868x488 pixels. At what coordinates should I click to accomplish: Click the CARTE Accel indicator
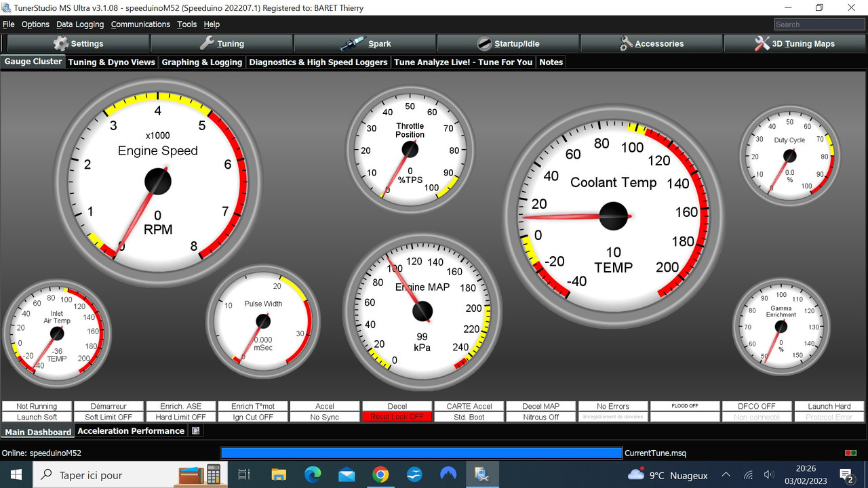tap(469, 406)
